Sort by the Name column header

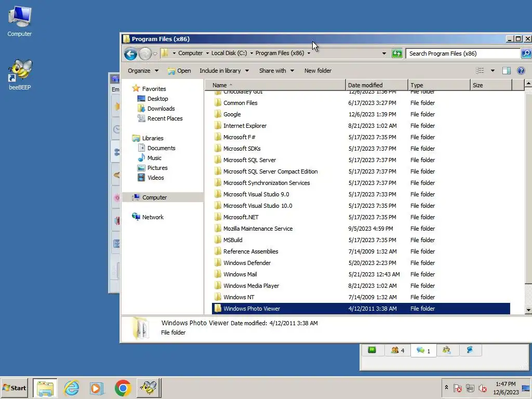pos(275,85)
